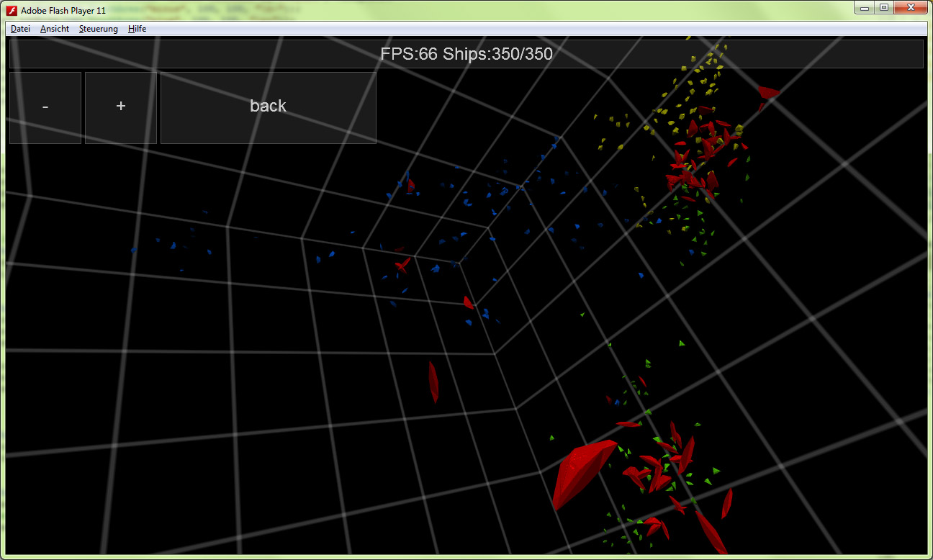Open the Ansicht menu
Viewport: 933px width, 560px height.
[55, 29]
